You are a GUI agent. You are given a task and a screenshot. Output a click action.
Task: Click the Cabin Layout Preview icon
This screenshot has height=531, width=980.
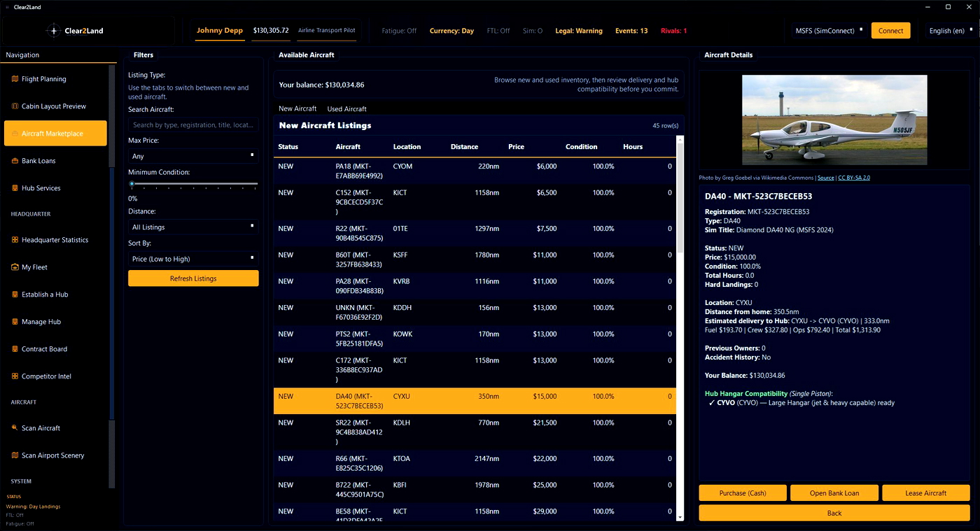coord(15,106)
